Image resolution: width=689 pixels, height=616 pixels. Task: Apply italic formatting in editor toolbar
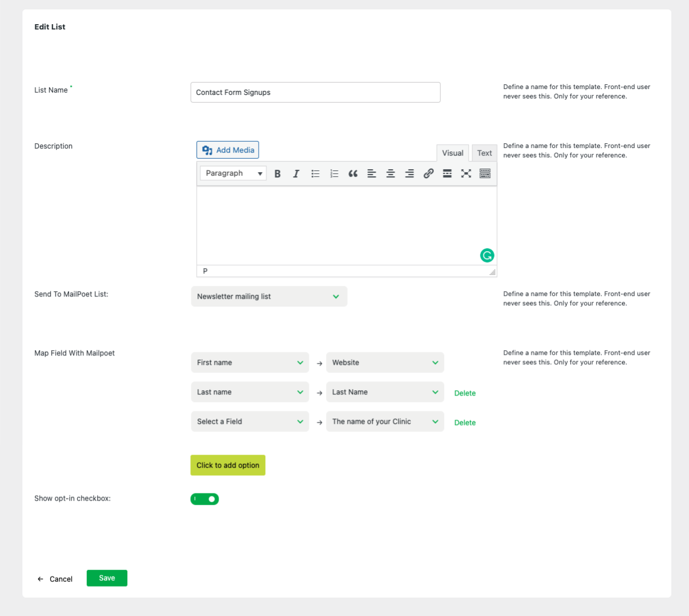point(296,173)
